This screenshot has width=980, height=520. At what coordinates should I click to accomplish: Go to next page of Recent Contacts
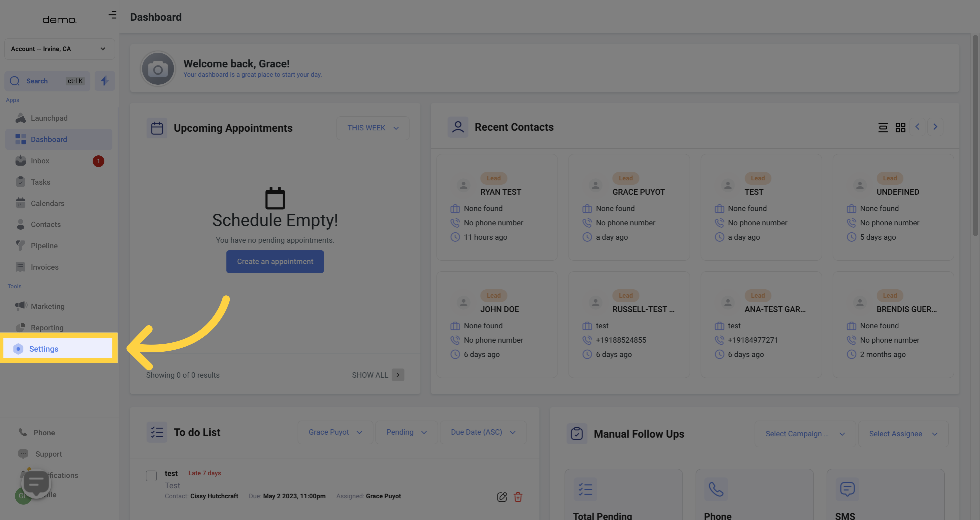(935, 127)
